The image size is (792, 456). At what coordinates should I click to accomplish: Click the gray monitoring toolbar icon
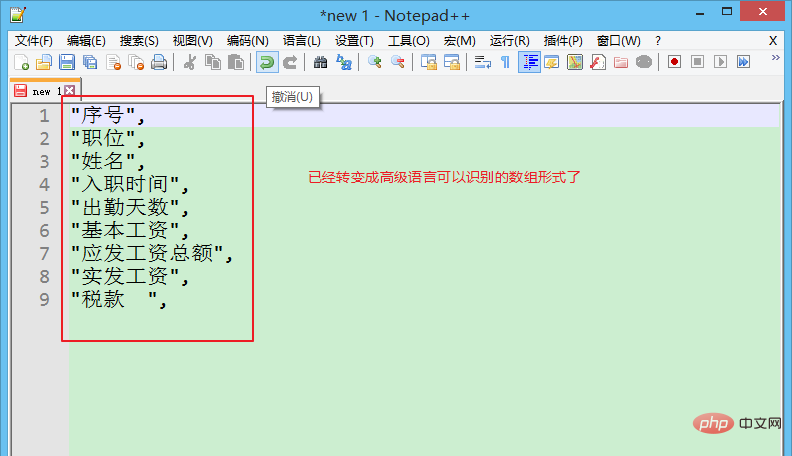644,62
